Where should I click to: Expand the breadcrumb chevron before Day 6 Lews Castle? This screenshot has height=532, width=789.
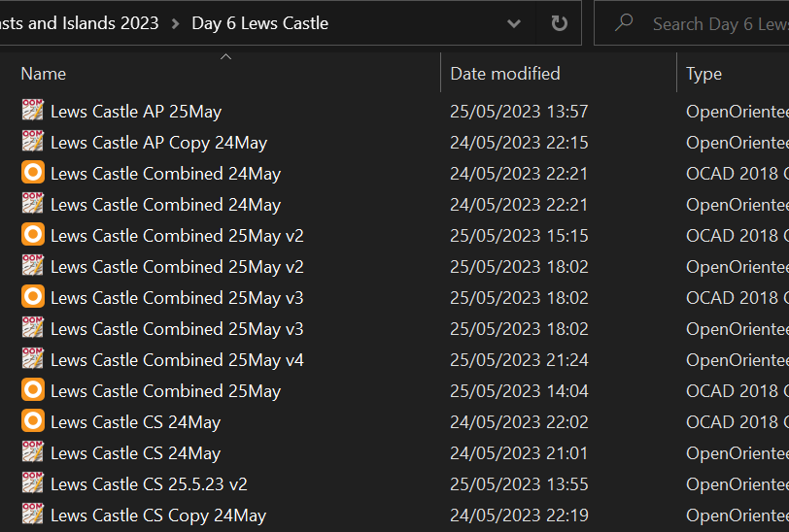pos(175,23)
